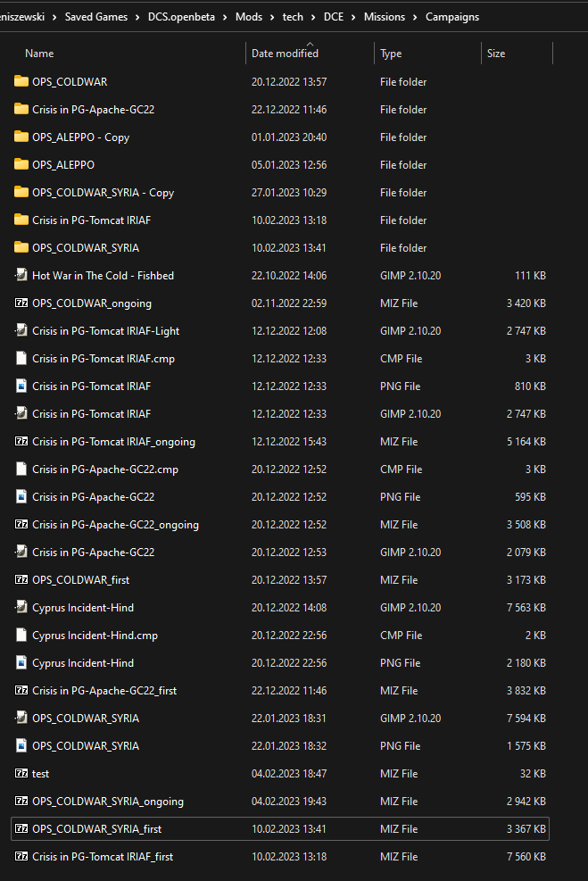Select the test MIZ file icon
The image size is (588, 881).
[21, 773]
